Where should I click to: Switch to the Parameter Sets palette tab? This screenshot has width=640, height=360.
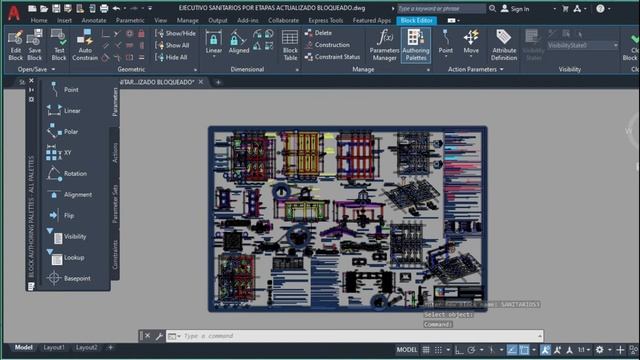click(115, 203)
